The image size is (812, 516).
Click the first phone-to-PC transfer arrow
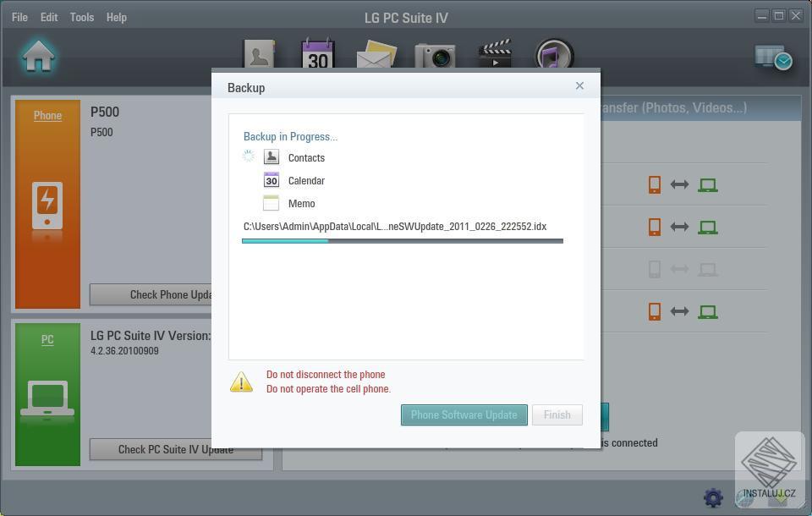click(x=679, y=184)
